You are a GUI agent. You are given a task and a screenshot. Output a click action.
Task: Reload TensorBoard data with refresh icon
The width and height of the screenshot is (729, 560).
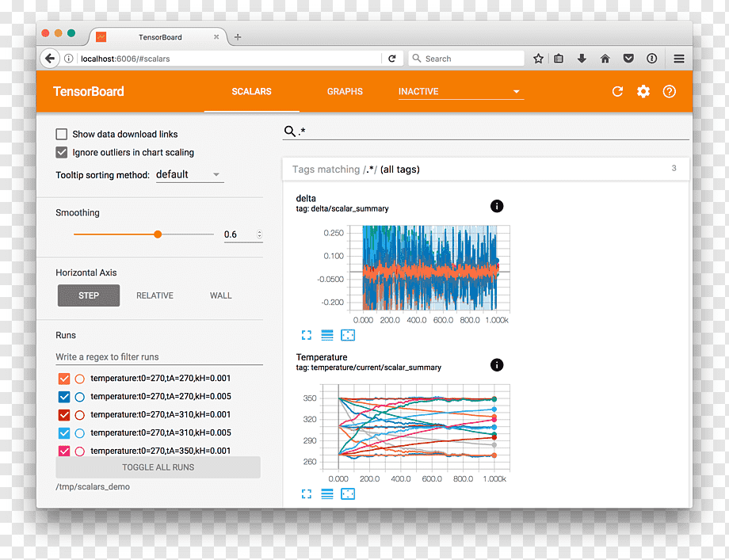click(x=617, y=92)
